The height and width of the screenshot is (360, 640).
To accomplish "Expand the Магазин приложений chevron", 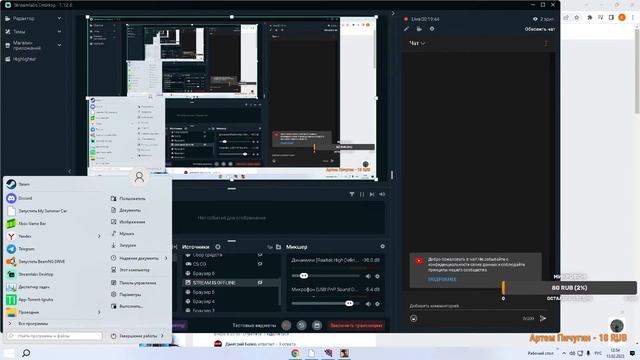I will (59, 45).
